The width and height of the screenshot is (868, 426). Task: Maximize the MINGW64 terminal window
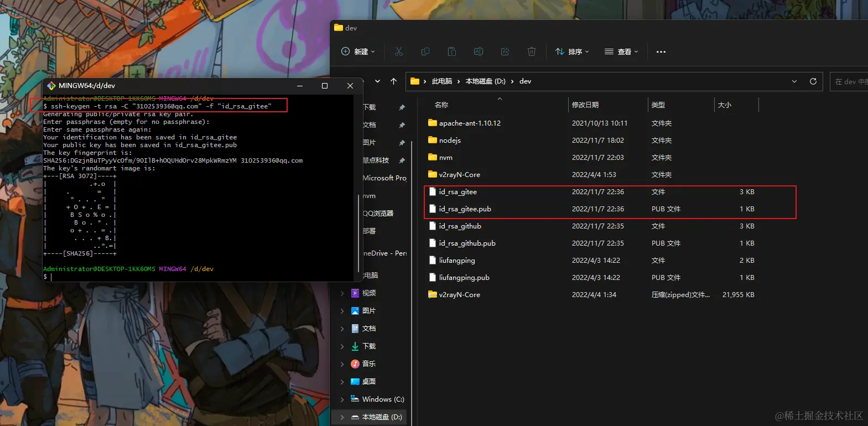coord(325,86)
